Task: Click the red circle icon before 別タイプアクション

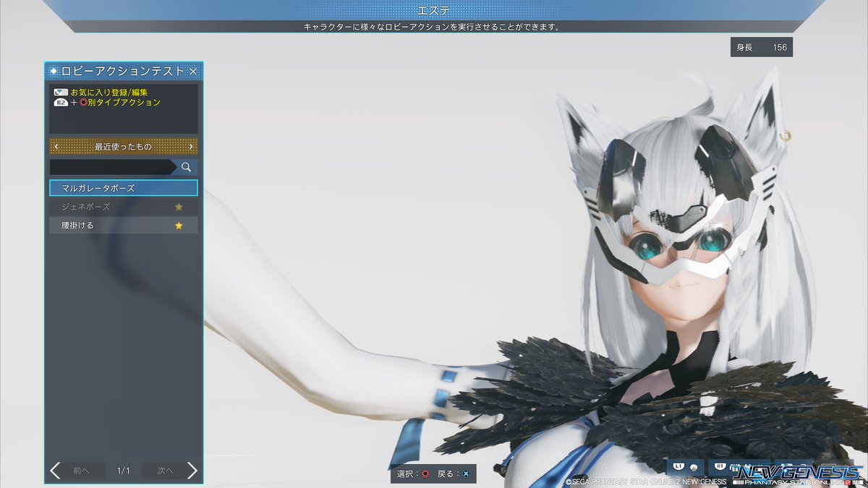Action: click(x=83, y=103)
